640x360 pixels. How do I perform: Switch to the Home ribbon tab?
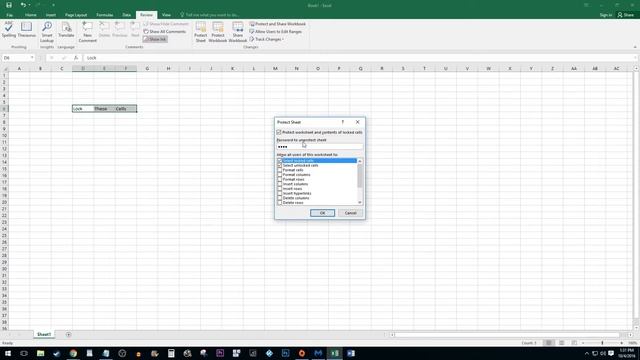point(31,15)
